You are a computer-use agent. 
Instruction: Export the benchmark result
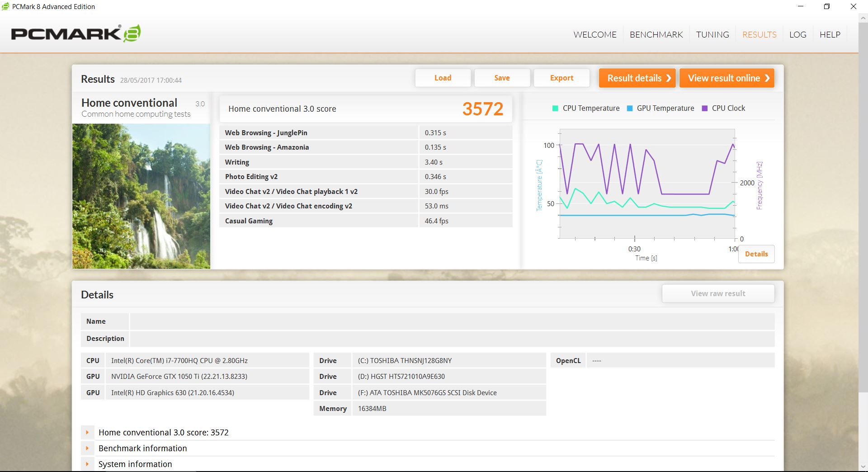click(561, 78)
